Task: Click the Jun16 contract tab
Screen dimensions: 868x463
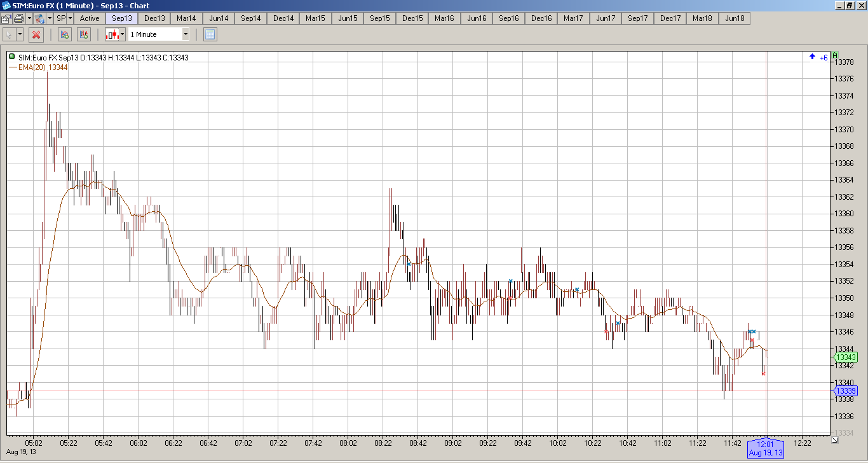Action: [477, 18]
